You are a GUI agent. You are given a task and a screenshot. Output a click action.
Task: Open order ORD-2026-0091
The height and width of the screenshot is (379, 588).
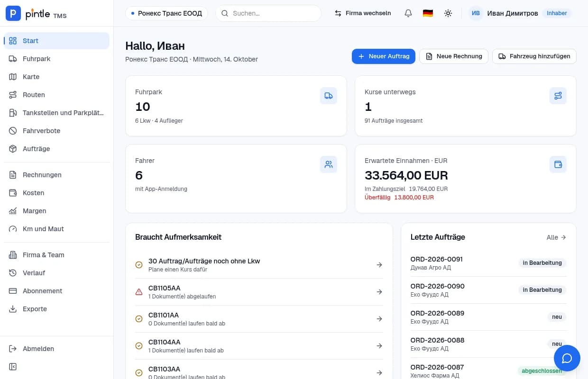[488, 263]
